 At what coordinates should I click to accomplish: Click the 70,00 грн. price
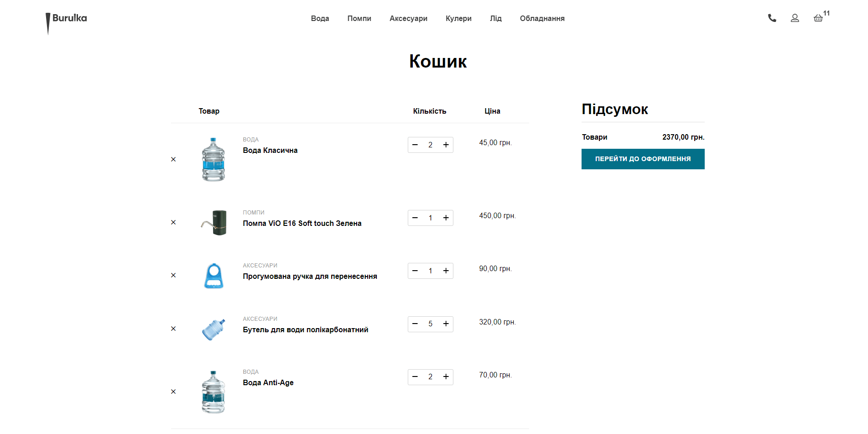pyautogui.click(x=495, y=375)
